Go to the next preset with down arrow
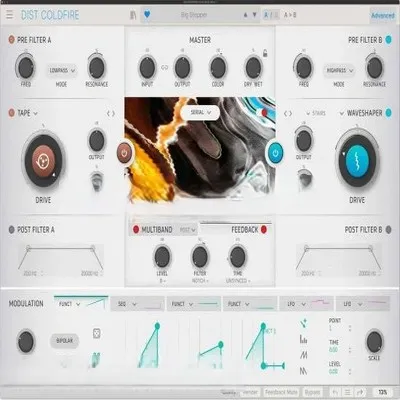The width and height of the screenshot is (400, 400). (x=255, y=15)
